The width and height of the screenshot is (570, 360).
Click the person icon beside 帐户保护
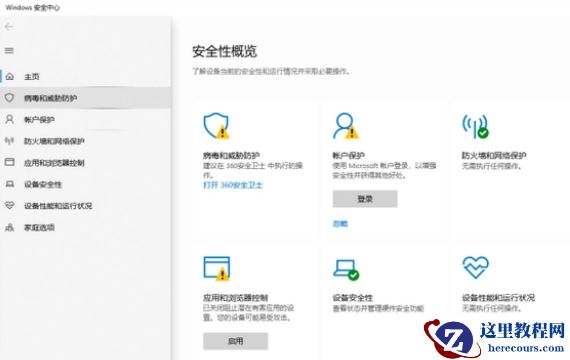9,119
